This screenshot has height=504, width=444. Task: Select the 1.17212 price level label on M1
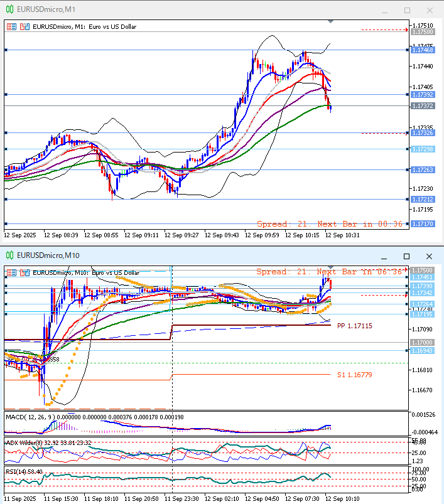424,200
